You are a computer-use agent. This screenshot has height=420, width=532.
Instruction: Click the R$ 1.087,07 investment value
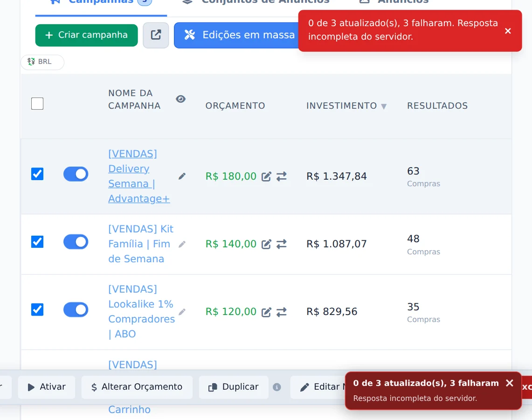(x=337, y=244)
